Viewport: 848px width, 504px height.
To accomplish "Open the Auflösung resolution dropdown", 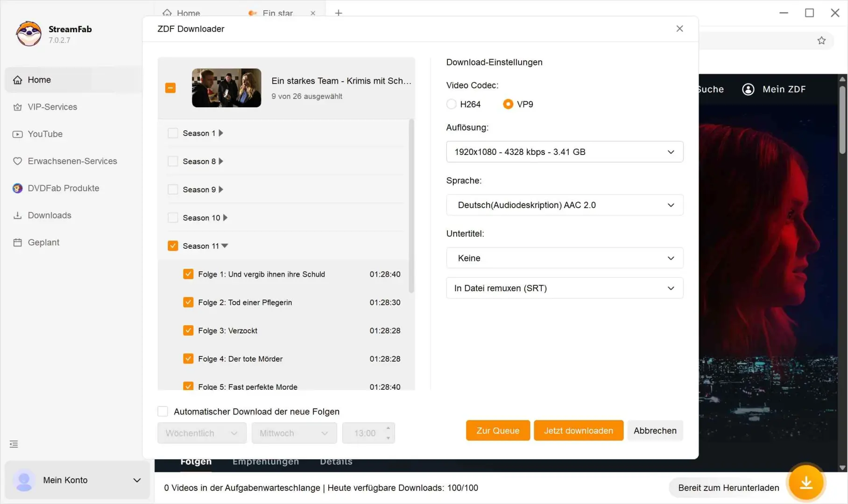I will click(565, 152).
